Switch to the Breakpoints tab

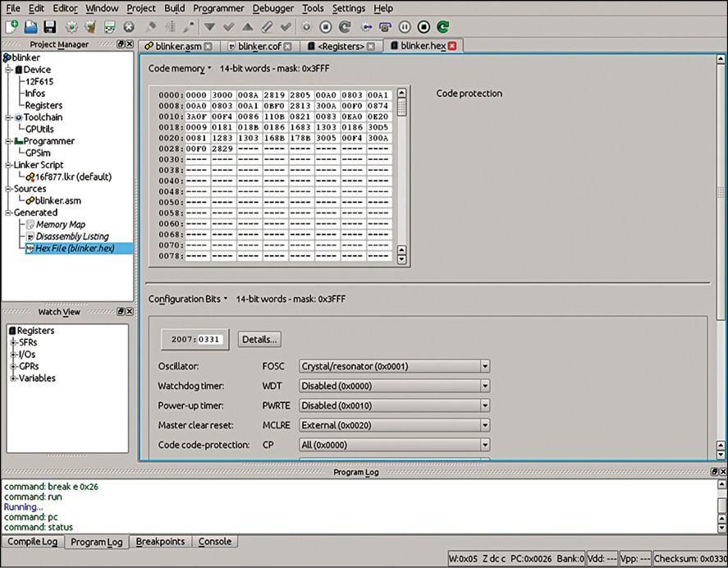pos(161,542)
